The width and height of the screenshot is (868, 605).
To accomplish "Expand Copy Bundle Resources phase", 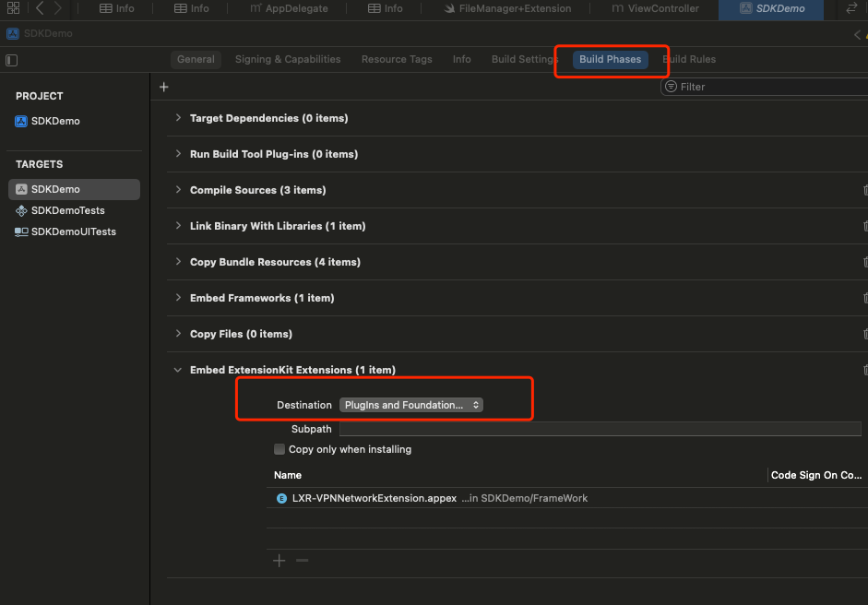I will pos(178,262).
